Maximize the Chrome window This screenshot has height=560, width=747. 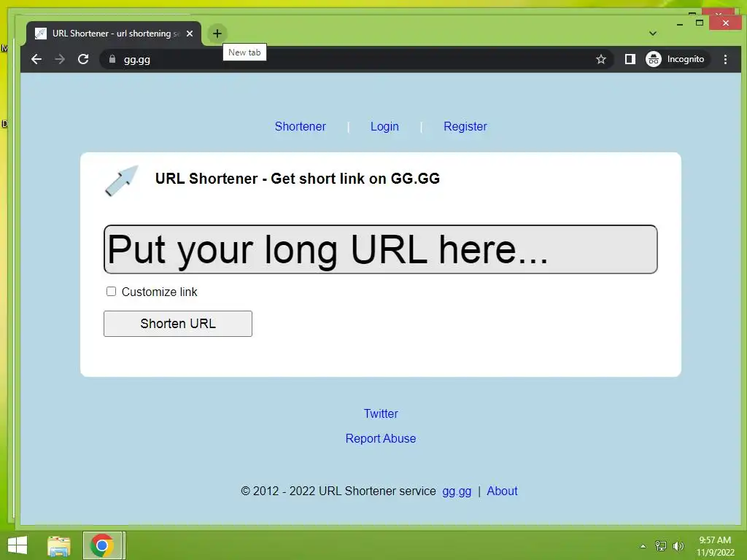pos(700,23)
